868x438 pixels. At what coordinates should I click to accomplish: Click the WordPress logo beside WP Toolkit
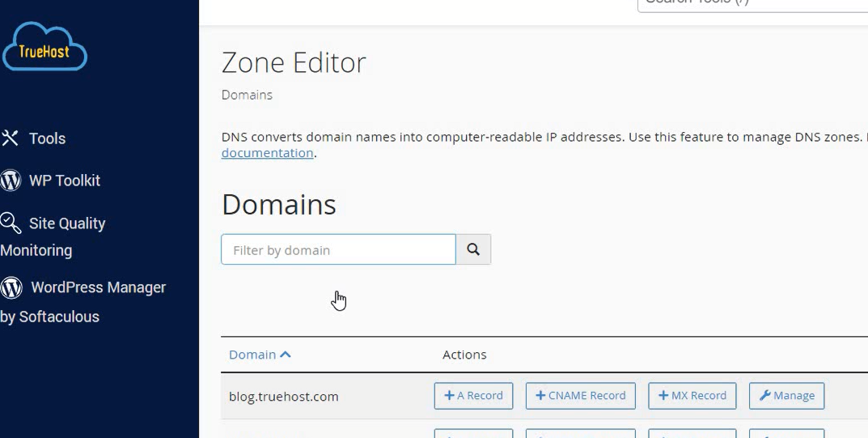click(x=11, y=181)
